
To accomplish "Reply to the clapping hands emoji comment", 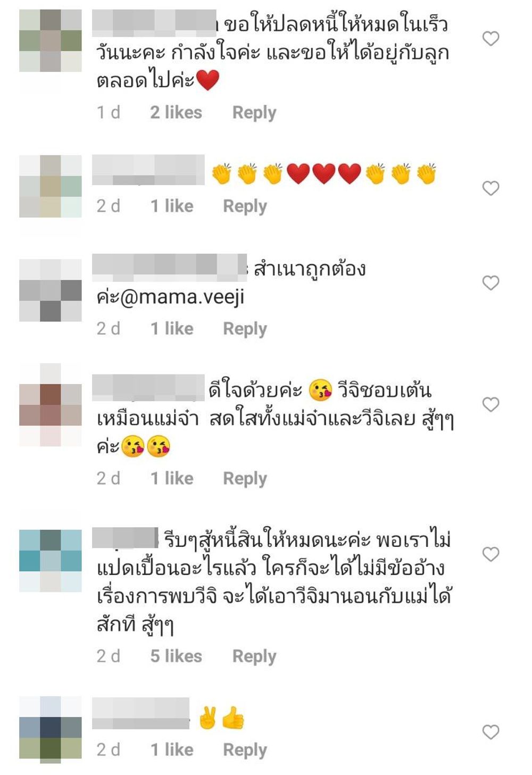I will pos(245,206).
